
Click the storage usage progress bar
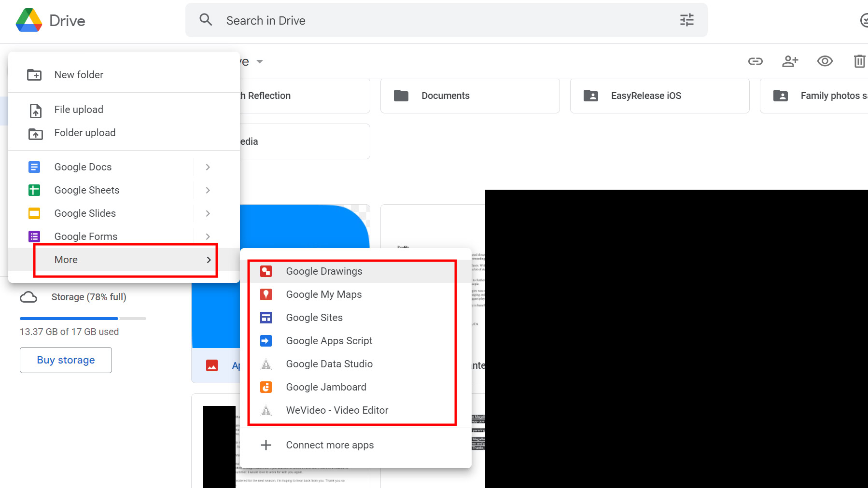[83, 319]
